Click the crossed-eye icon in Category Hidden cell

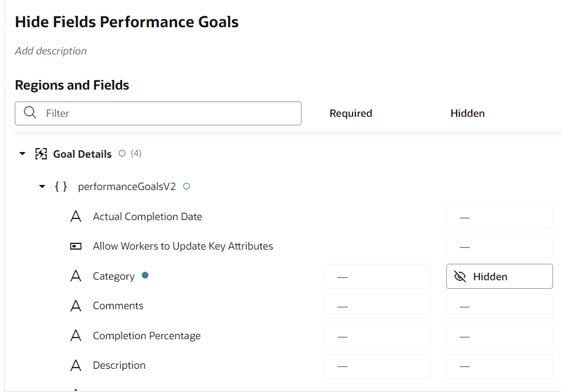460,276
